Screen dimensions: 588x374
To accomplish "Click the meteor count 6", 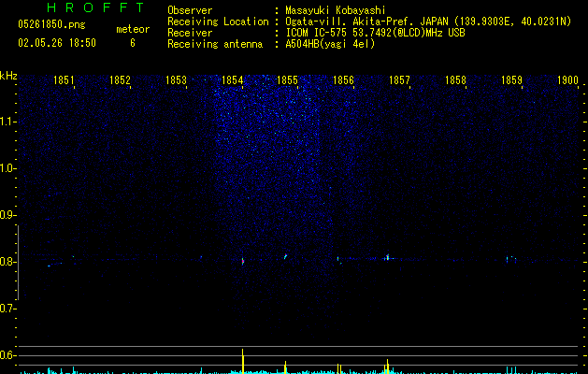I will 133,43.
